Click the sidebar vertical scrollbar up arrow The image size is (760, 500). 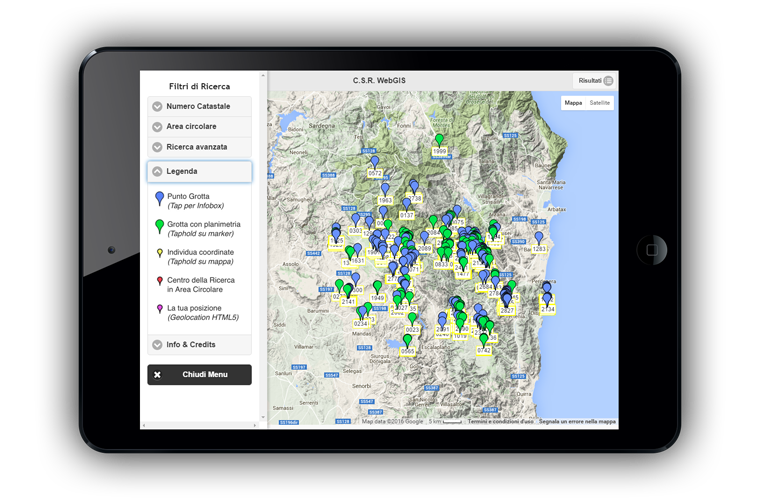pos(263,76)
